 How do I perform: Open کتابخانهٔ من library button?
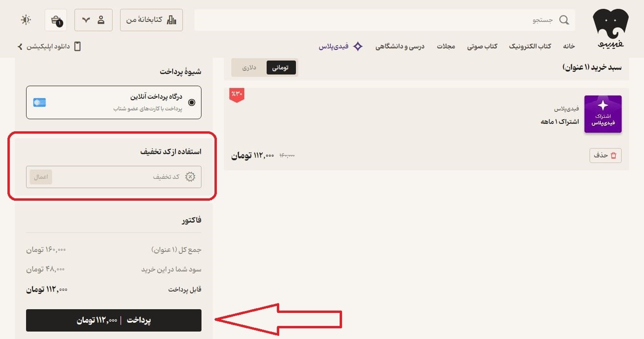151,20
